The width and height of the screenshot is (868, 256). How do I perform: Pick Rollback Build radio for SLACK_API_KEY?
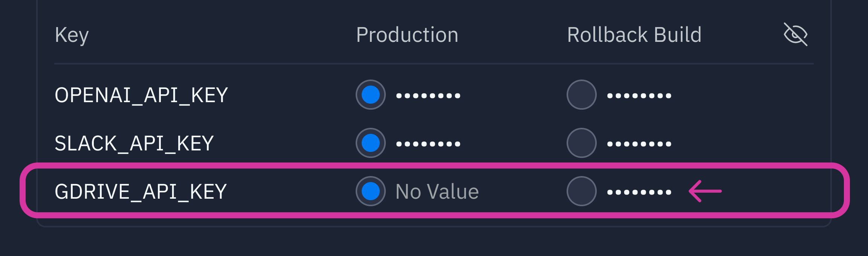point(581,143)
